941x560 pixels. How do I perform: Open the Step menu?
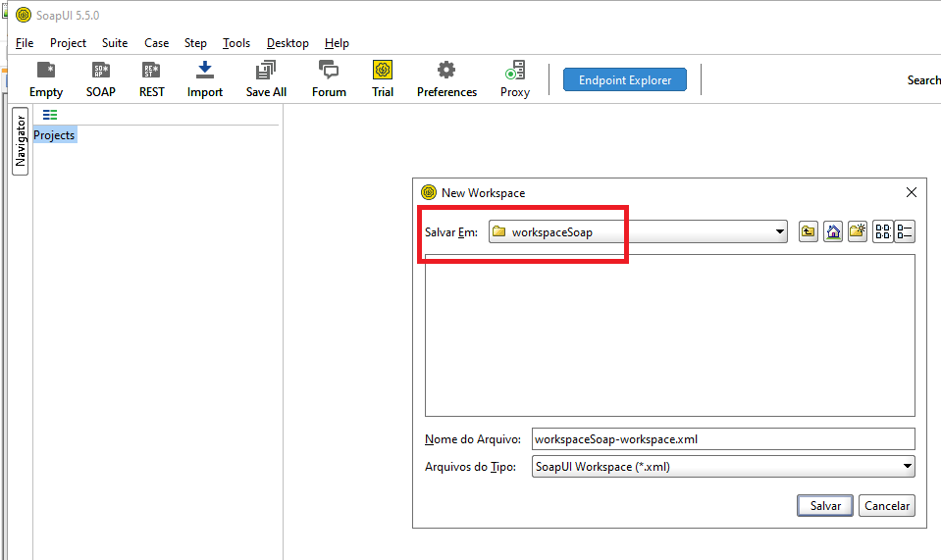[195, 43]
